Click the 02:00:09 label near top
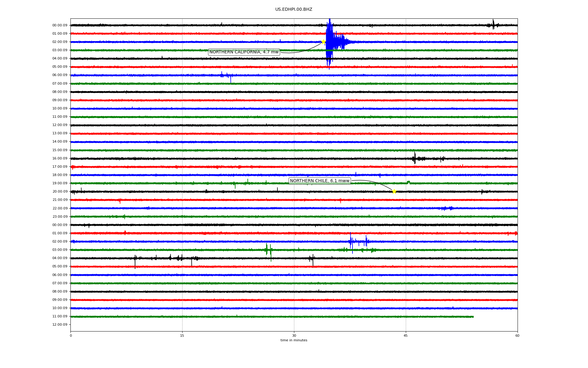The image size is (588, 368). coord(60,42)
